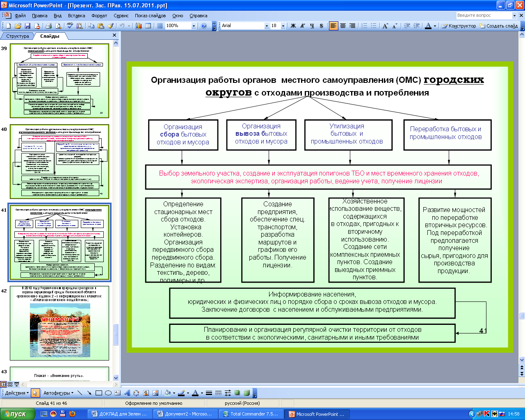Screen dimensions: 525x420
Task: Toggle the Select Objects pointer tool
Action: coord(35,393)
